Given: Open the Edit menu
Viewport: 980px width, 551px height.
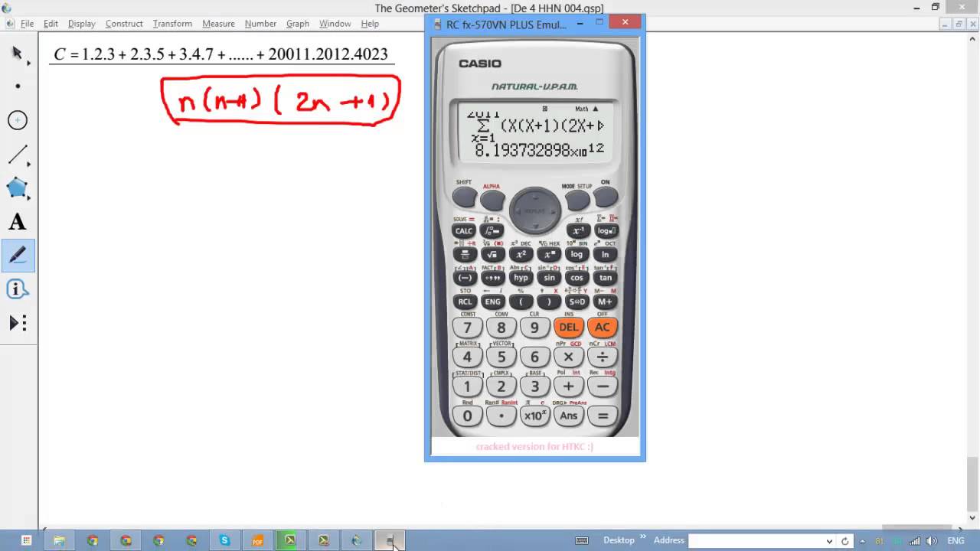Looking at the screenshot, I should pos(51,24).
